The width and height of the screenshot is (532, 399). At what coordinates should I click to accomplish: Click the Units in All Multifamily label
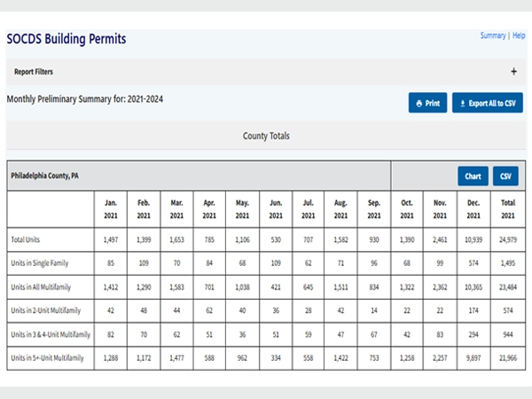[x=41, y=287]
